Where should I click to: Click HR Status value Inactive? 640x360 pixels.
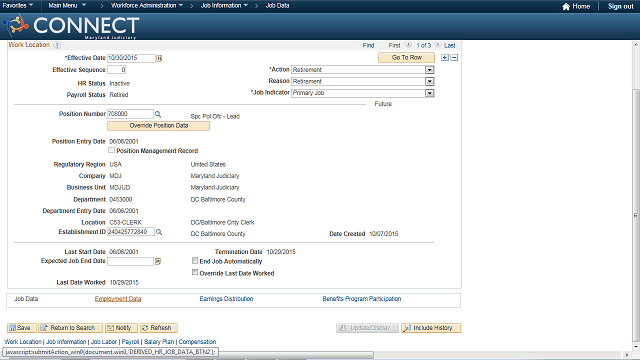click(120, 84)
